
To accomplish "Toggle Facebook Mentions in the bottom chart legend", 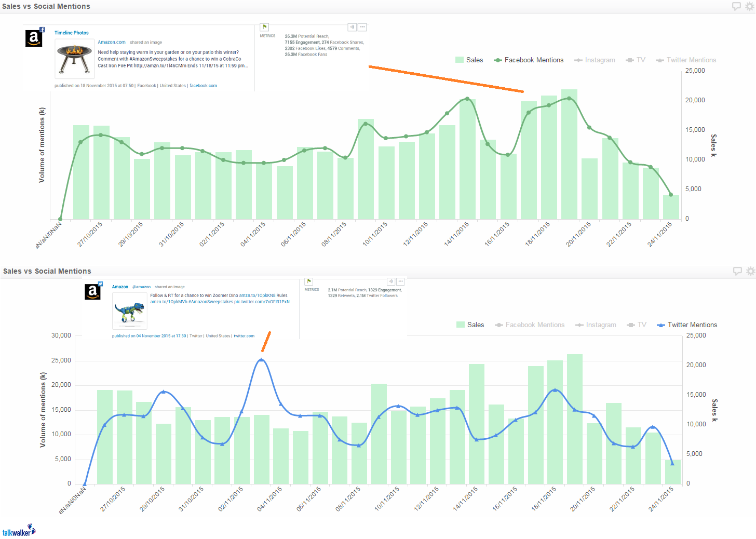I will click(x=530, y=325).
